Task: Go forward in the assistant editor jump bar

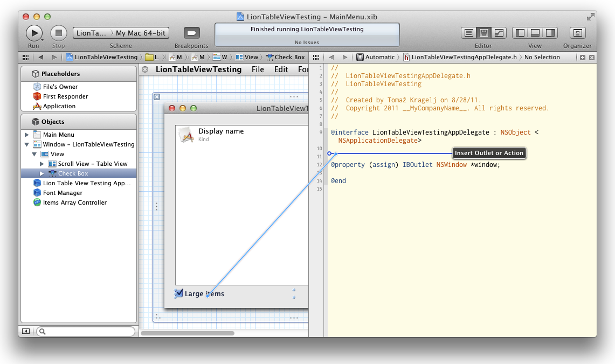Action: [x=345, y=57]
